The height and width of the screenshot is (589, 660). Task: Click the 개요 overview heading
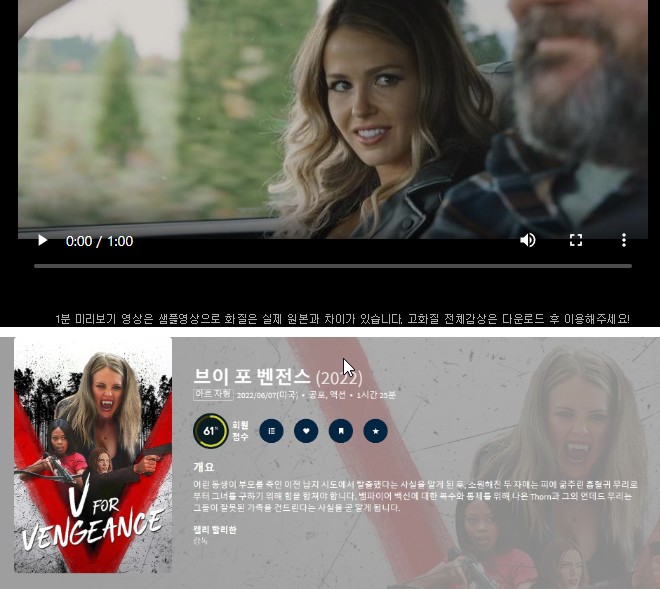click(203, 466)
